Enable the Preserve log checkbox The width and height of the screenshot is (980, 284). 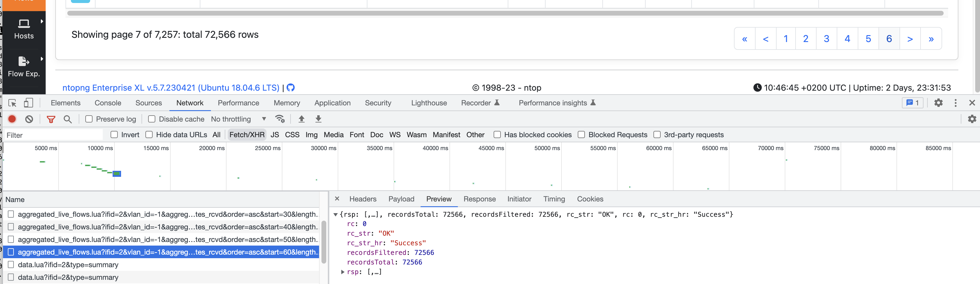tap(89, 119)
